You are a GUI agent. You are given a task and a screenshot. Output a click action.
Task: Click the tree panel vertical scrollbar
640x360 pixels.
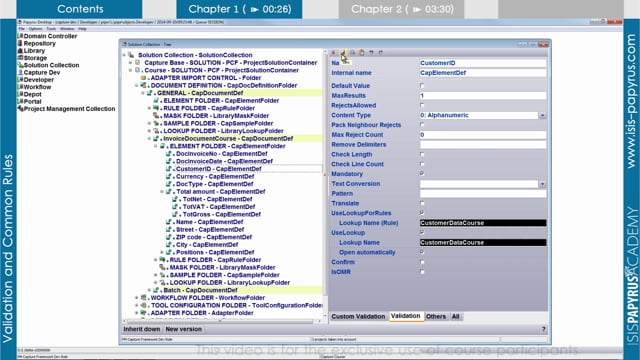325,184
